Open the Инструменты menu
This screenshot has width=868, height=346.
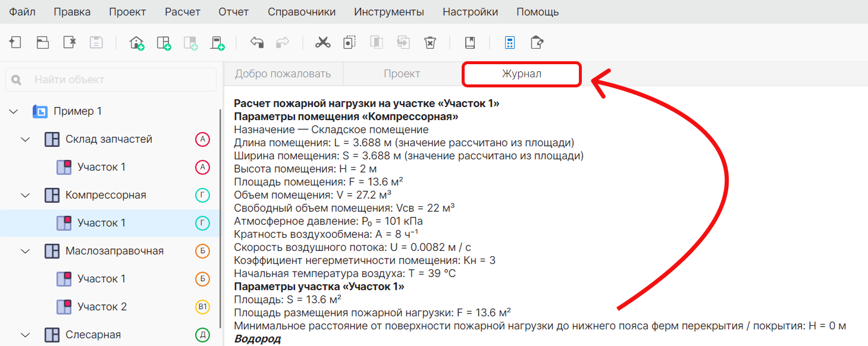point(389,12)
